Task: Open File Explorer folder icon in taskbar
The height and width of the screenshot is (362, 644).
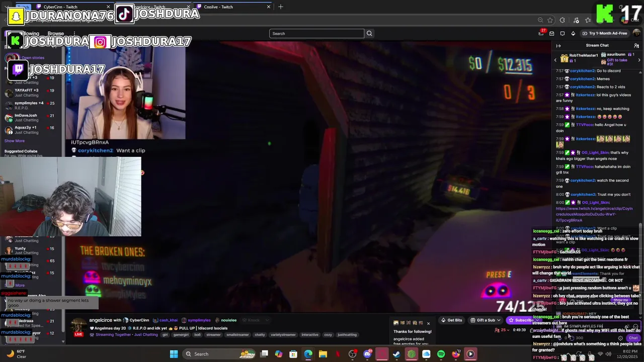Action: (323, 354)
